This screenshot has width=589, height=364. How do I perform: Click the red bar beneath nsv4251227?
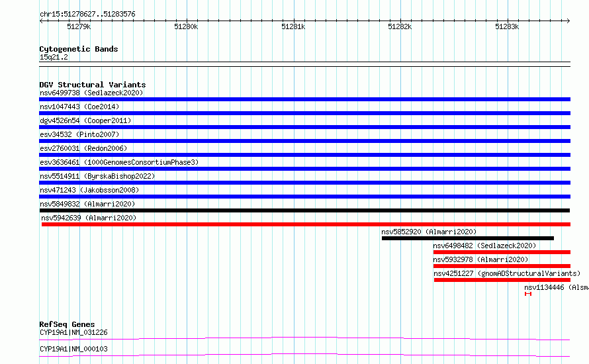pyautogui.click(x=502, y=280)
